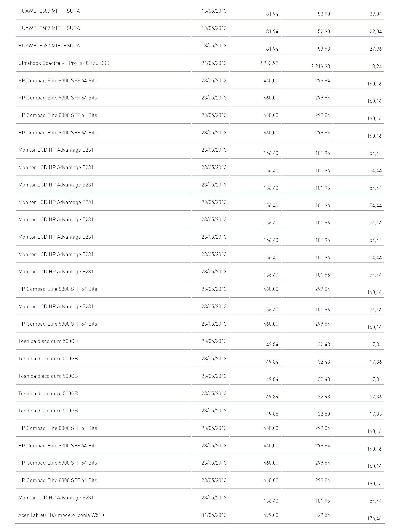Select the 17,35 value

pyautogui.click(x=375, y=414)
